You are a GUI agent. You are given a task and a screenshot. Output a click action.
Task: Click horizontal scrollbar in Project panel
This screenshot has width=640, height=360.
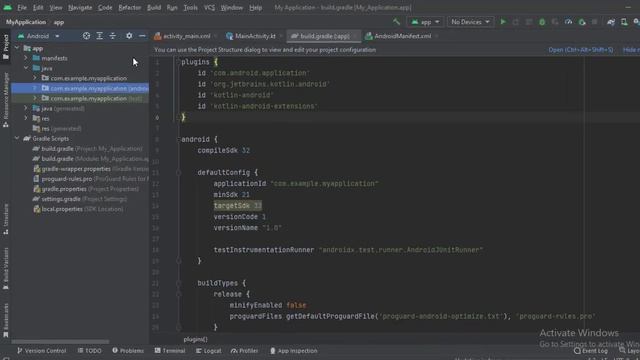click(60, 342)
